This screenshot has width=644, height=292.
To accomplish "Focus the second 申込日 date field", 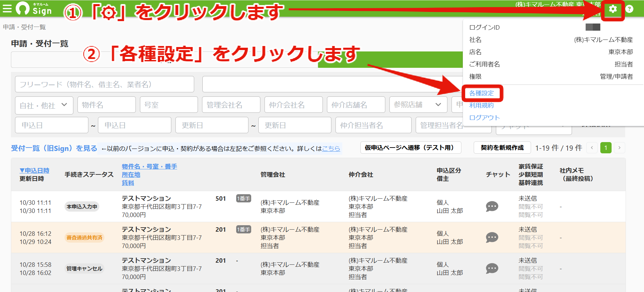I will [134, 125].
